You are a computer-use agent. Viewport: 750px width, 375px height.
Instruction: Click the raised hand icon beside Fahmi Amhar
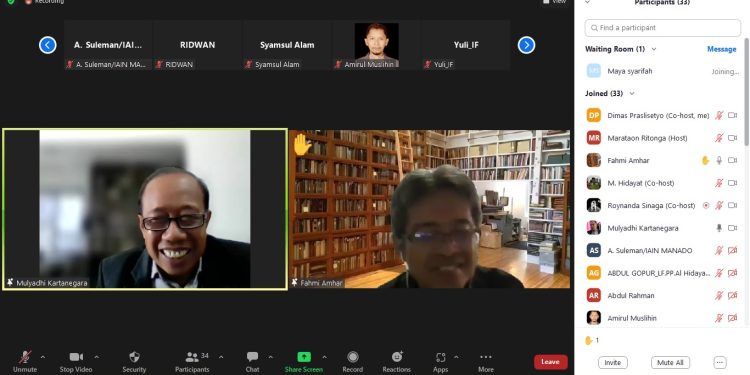pyautogui.click(x=705, y=161)
